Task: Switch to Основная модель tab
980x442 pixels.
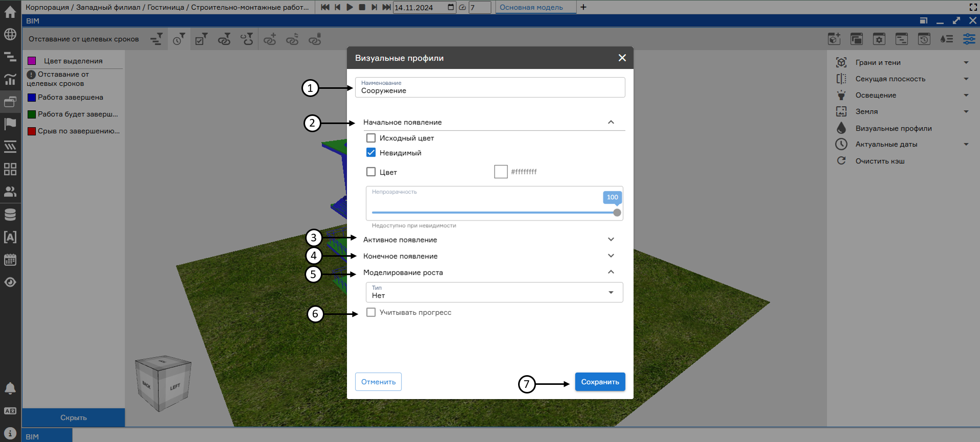Action: [531, 7]
